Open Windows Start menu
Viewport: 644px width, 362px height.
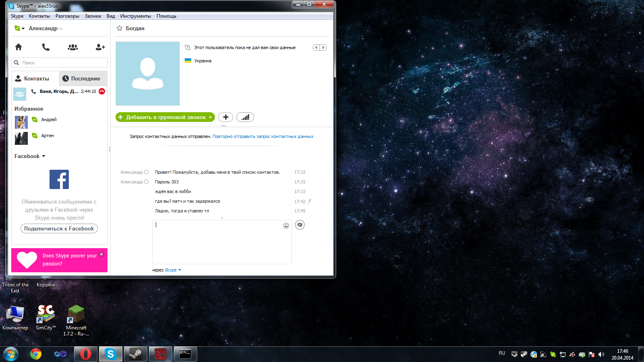[x=11, y=354]
